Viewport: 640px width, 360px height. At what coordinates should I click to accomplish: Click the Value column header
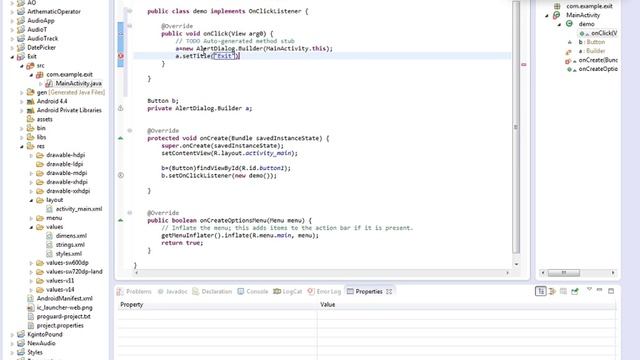click(467, 304)
